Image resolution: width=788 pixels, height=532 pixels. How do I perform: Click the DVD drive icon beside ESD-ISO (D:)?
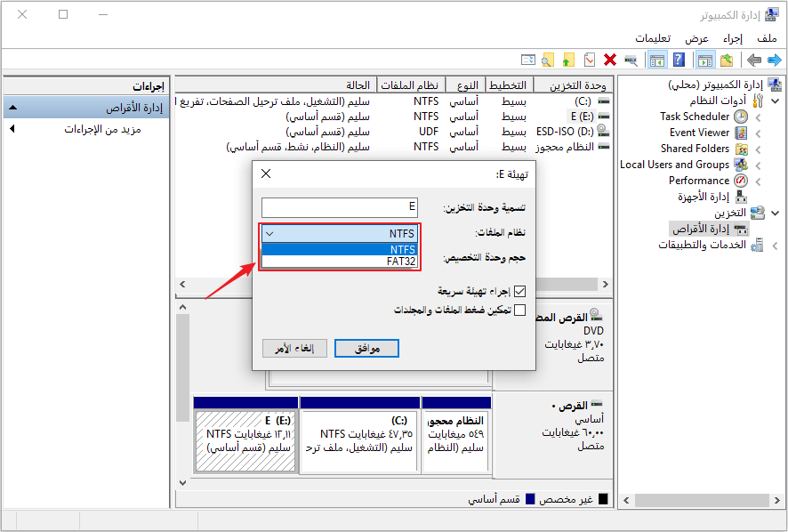click(x=604, y=132)
